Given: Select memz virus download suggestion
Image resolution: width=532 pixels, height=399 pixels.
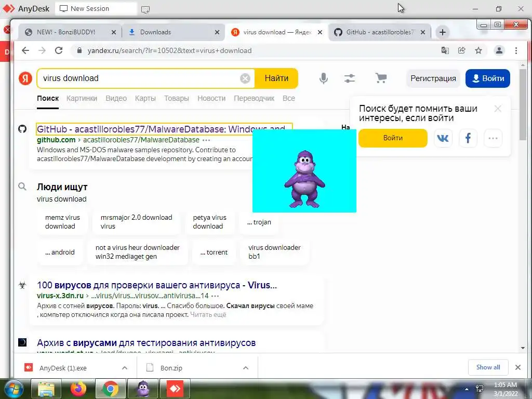Looking at the screenshot, I should [x=62, y=222].
